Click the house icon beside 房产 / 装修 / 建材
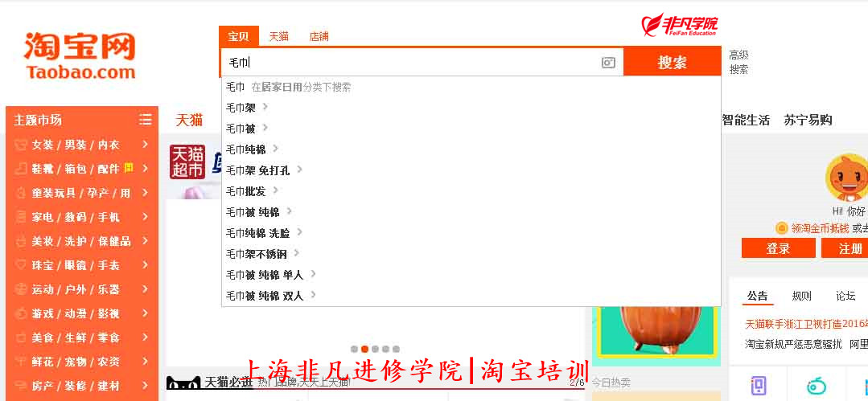Screen dimensions: 868x401 click(20, 386)
